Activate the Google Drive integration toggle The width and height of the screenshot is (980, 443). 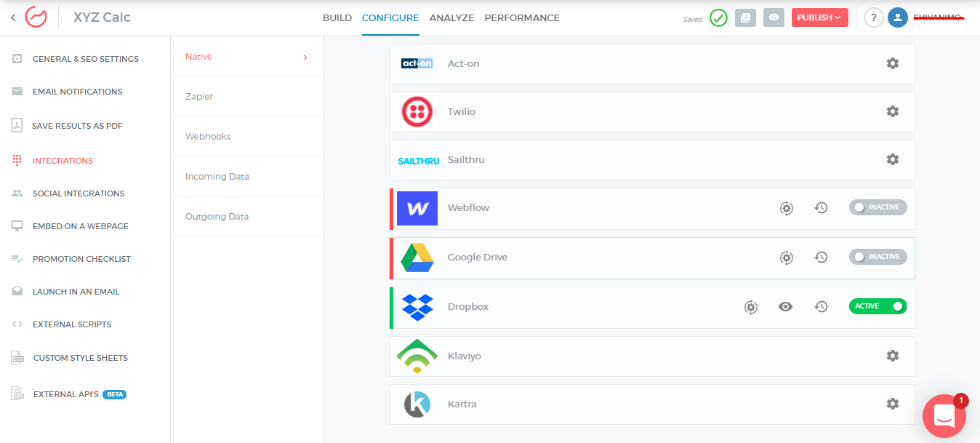[x=878, y=257]
